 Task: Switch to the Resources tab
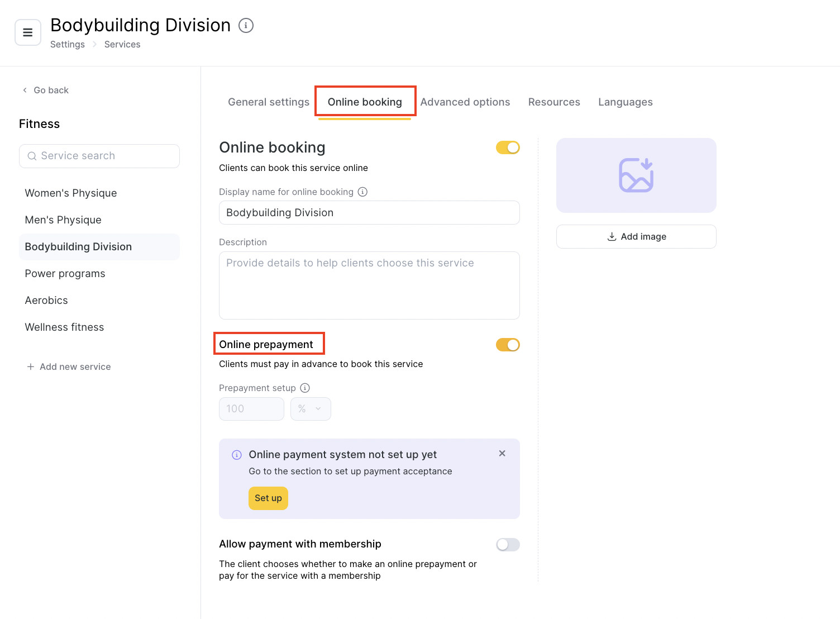pos(554,102)
